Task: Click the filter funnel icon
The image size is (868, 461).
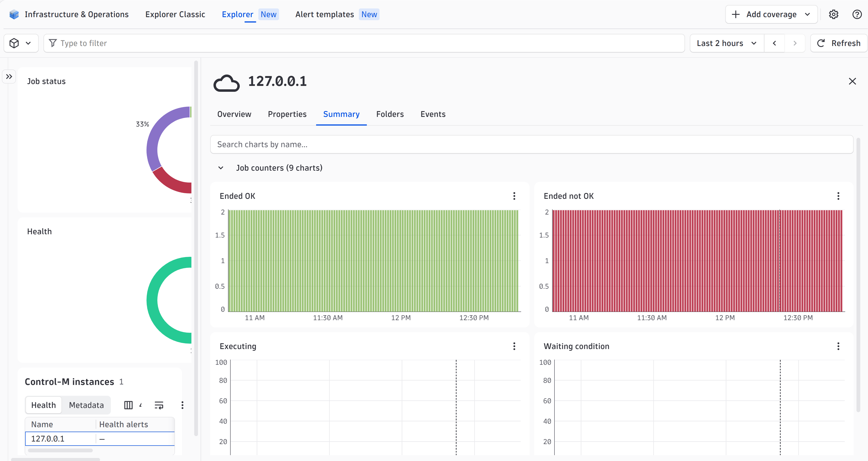Action: 53,43
